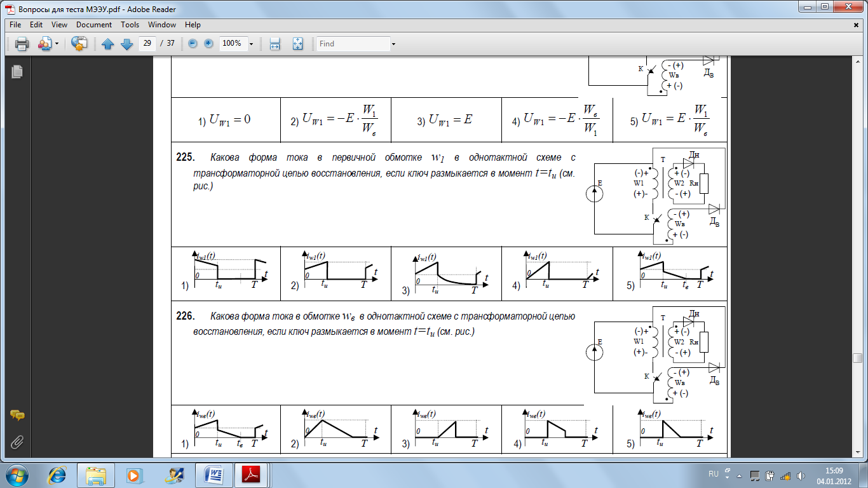Open Windows Explorer from the taskbar
868x488 pixels.
tap(97, 475)
